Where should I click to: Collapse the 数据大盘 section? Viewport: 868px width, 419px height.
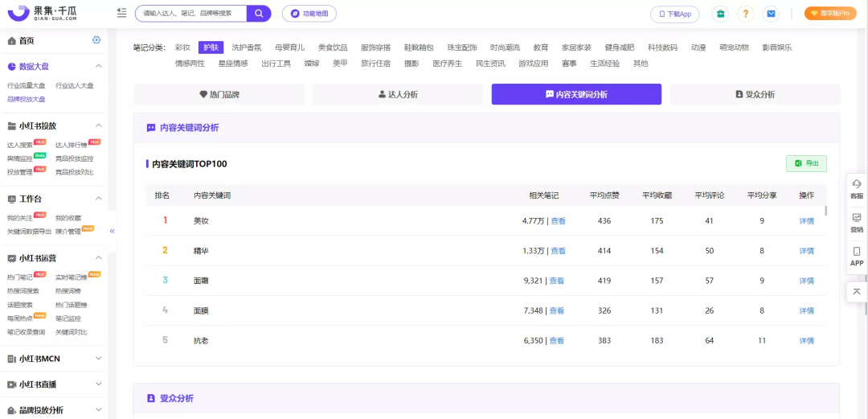pos(99,66)
